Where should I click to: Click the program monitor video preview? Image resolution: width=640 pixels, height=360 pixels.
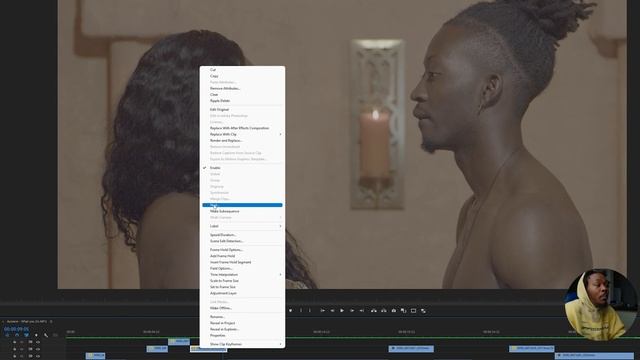point(342,144)
